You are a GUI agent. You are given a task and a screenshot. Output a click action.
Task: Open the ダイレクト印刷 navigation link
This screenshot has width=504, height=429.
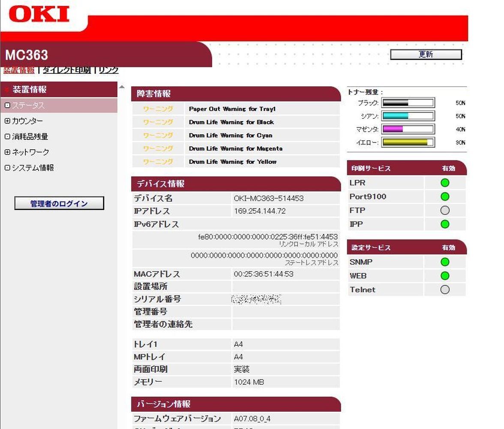point(66,69)
